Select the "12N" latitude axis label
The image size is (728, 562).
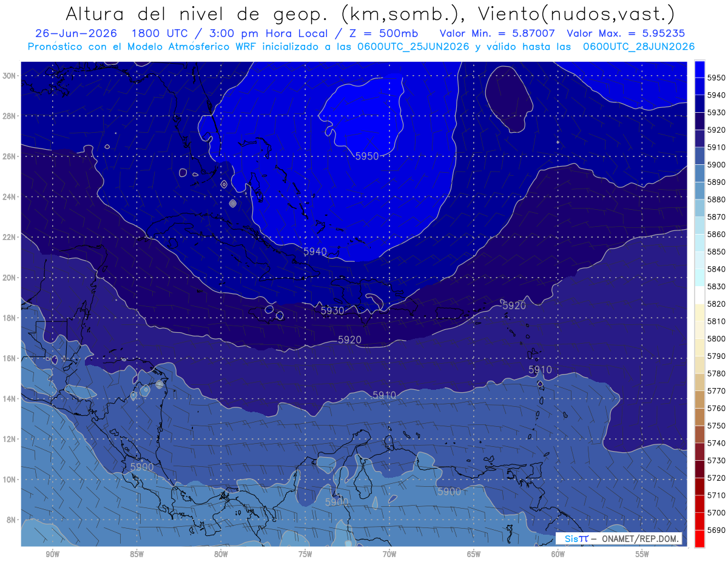tap(10, 439)
